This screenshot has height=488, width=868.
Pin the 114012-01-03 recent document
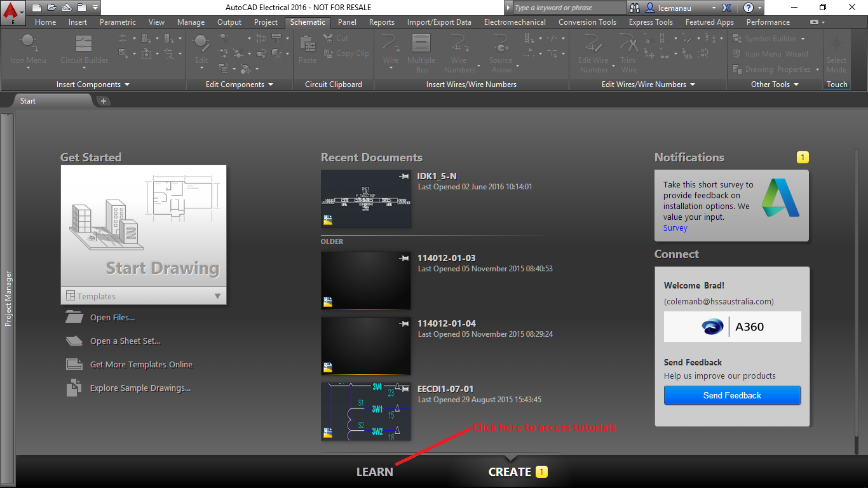[403, 258]
